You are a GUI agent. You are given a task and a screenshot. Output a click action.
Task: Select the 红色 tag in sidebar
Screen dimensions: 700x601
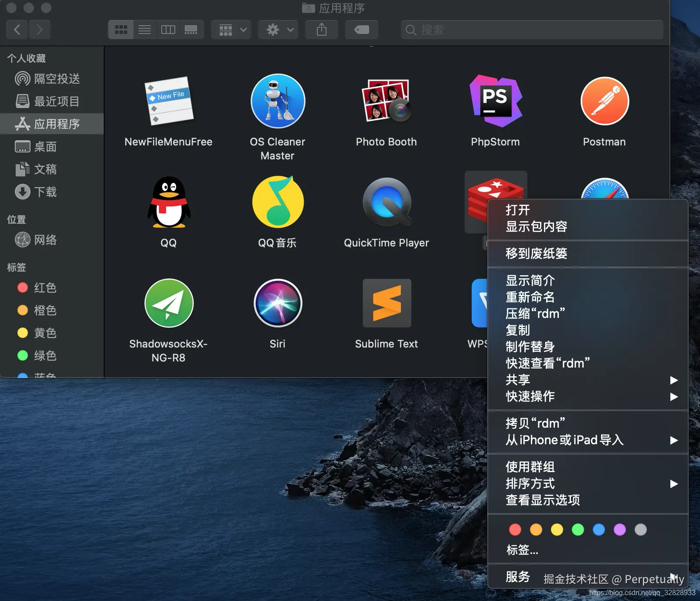tap(52, 288)
